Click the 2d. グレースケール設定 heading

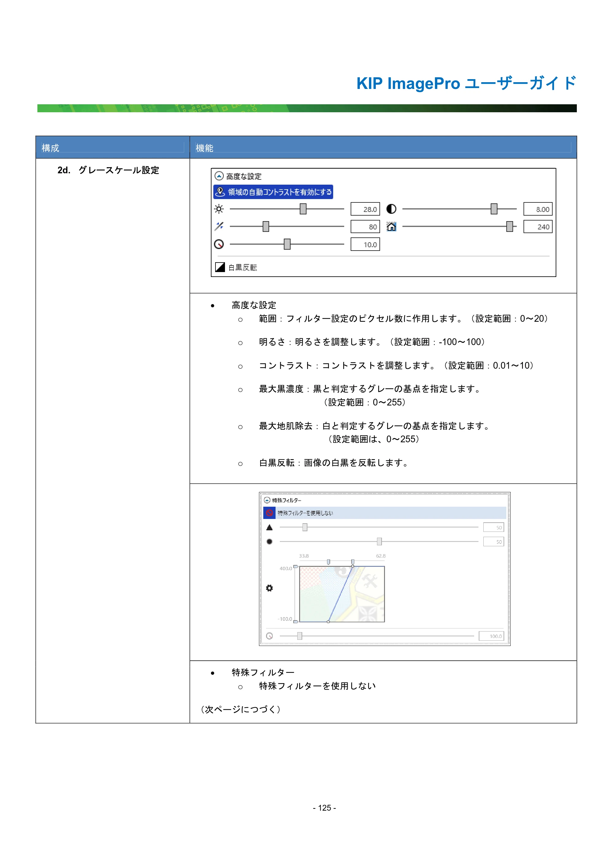tap(109, 170)
